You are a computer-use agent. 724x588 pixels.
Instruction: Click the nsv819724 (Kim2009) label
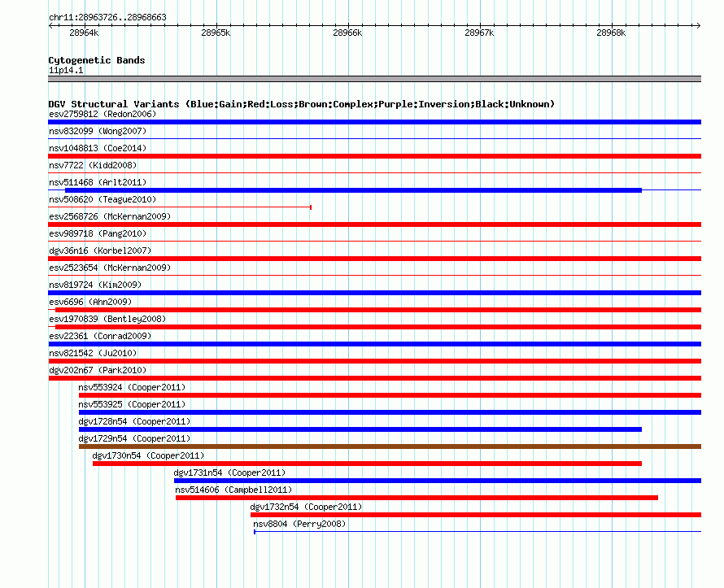(x=95, y=285)
